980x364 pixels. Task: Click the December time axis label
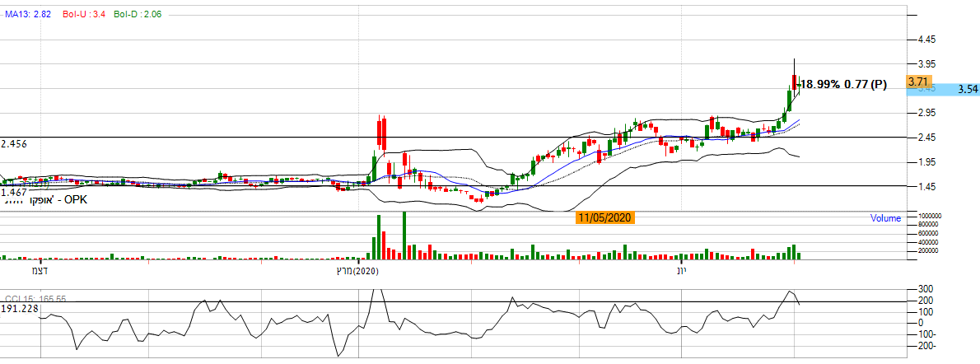click(40, 270)
